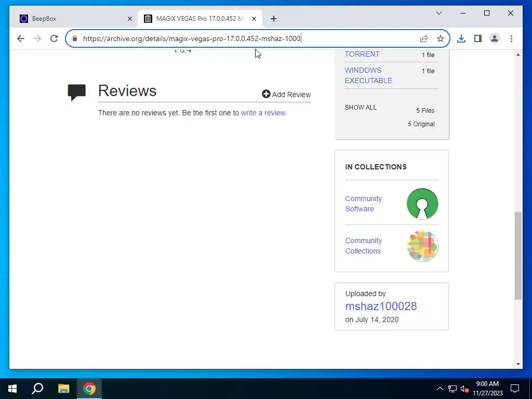Click SHOW ALL files
This screenshot has width=532, height=399.
361,108
